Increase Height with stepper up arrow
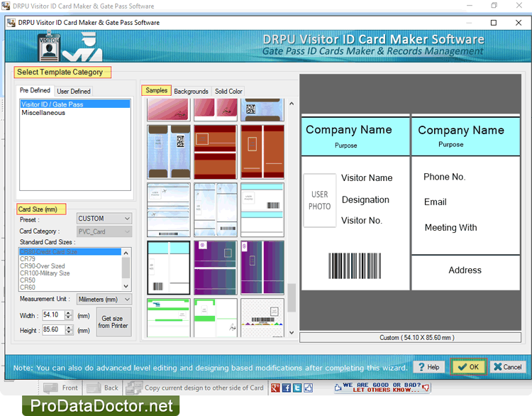This screenshot has height=416, width=532. coord(69,327)
